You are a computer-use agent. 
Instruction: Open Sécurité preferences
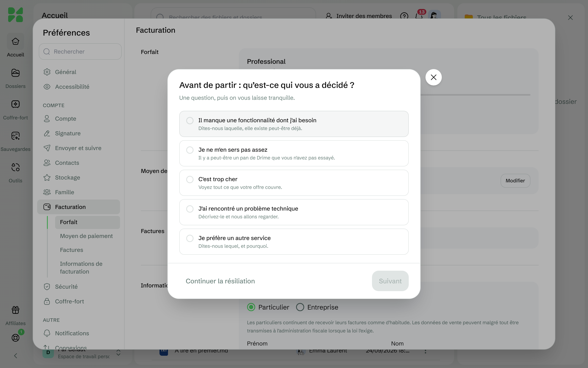78,287
